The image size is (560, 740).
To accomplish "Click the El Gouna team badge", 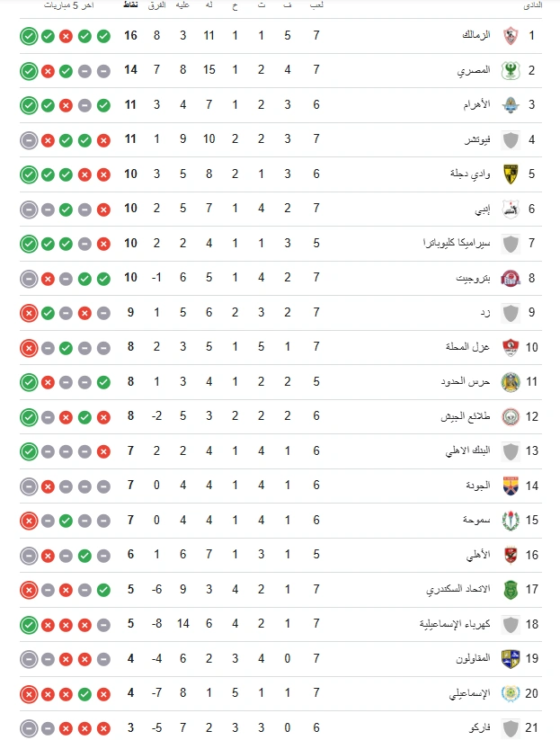I will coord(511,486).
